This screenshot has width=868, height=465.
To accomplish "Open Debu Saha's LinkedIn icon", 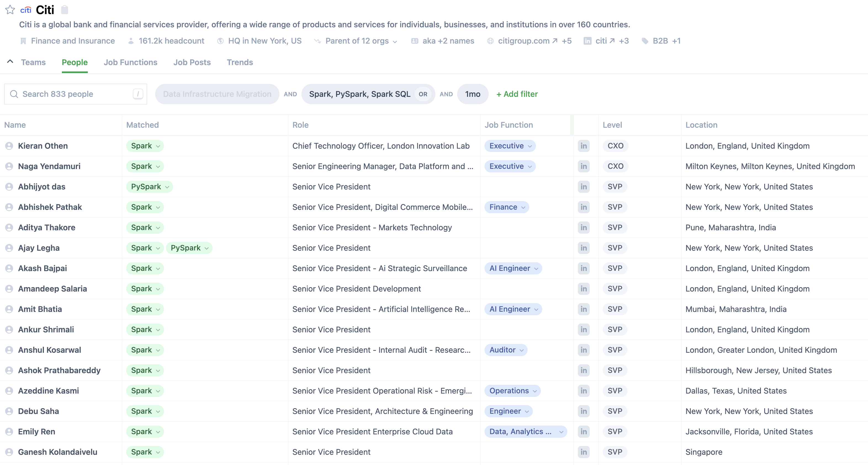I will pyautogui.click(x=583, y=411).
